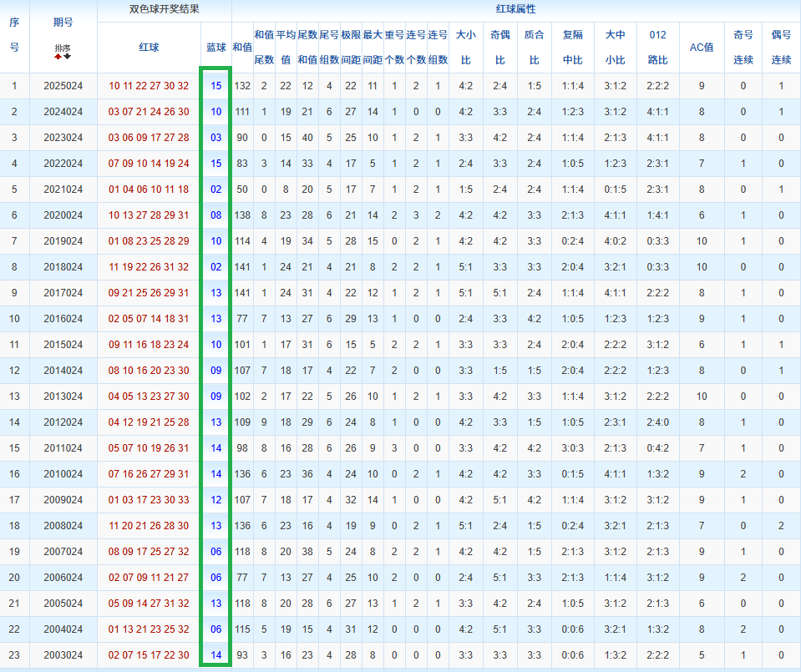Screen dimensions: 801x672
Task: Click the AC值 column header
Action: 701,48
